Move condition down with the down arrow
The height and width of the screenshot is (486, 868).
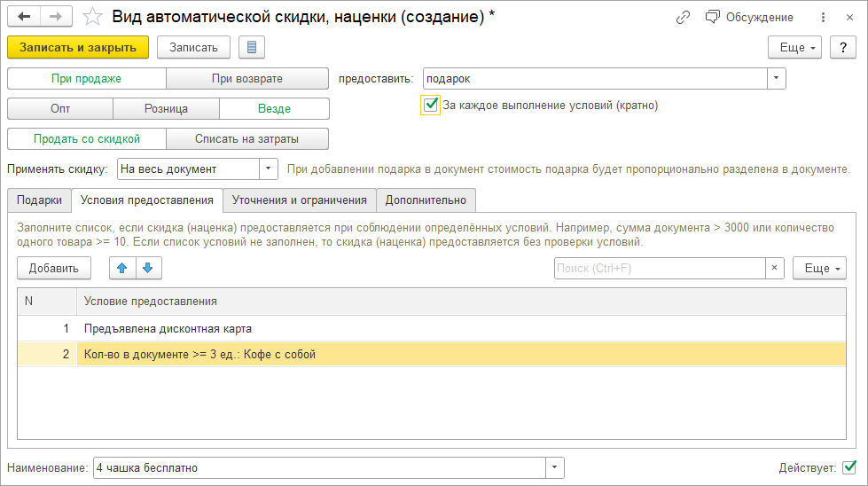click(x=148, y=268)
